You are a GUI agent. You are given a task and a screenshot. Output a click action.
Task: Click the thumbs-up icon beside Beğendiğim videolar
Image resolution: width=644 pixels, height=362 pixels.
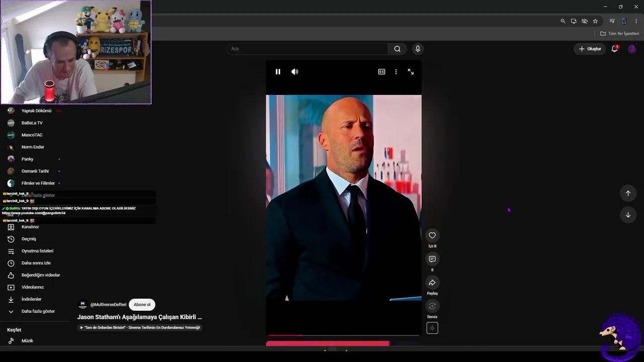pyautogui.click(x=11, y=275)
